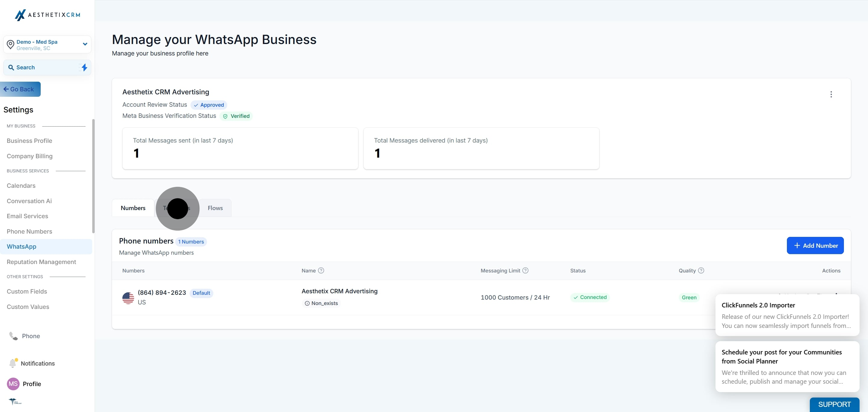Image resolution: width=868 pixels, height=412 pixels.
Task: Click the Name column help icon
Action: tap(321, 271)
